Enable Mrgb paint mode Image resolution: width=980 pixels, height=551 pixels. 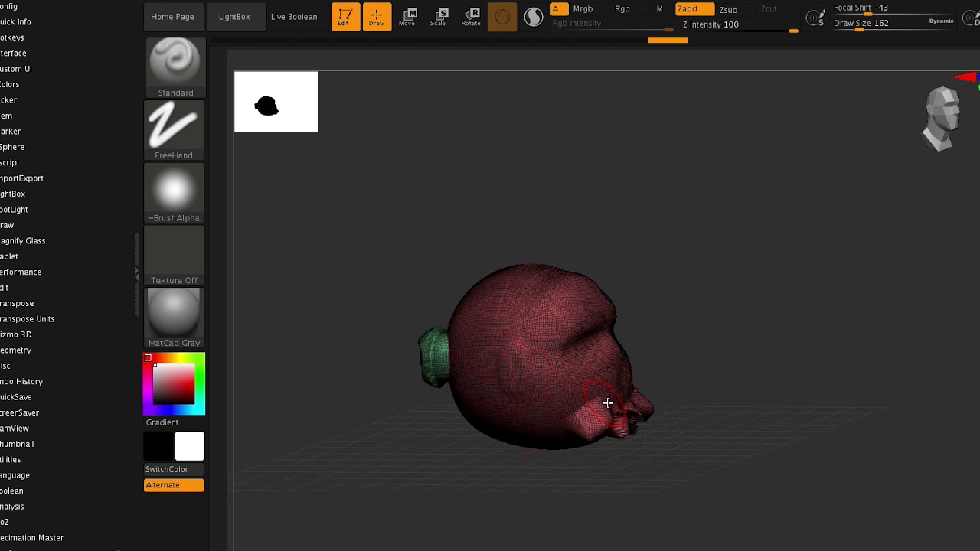coord(583,9)
